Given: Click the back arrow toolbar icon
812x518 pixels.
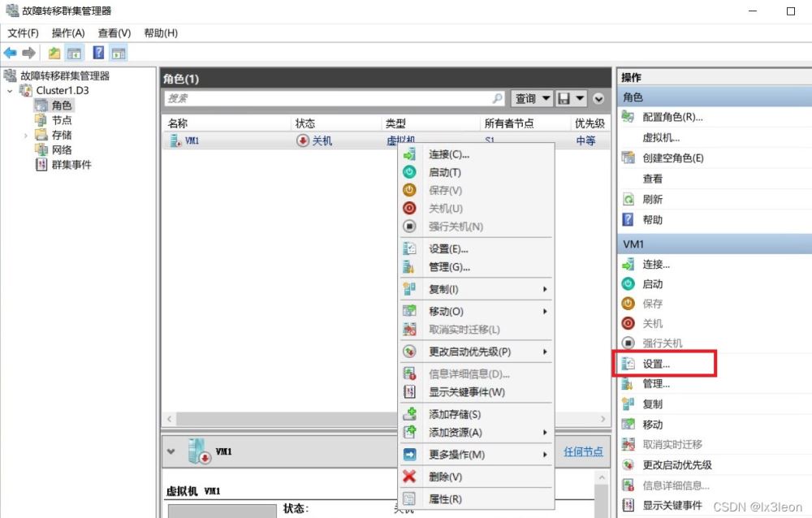Looking at the screenshot, I should (x=10, y=53).
